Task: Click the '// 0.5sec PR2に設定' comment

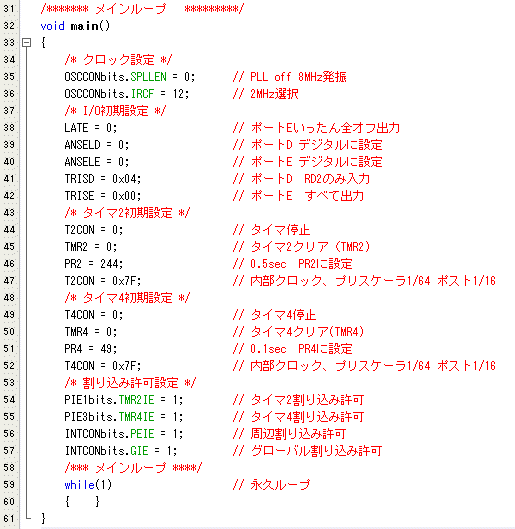Action: (292, 264)
